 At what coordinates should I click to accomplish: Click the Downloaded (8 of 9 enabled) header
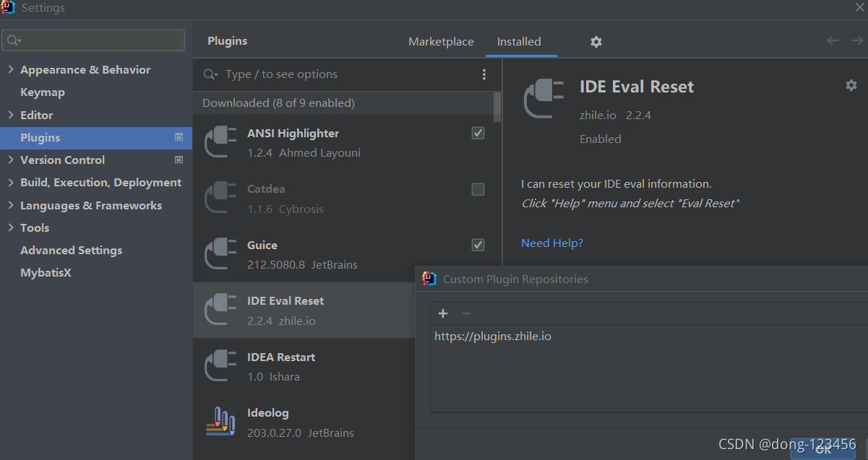[x=343, y=103]
